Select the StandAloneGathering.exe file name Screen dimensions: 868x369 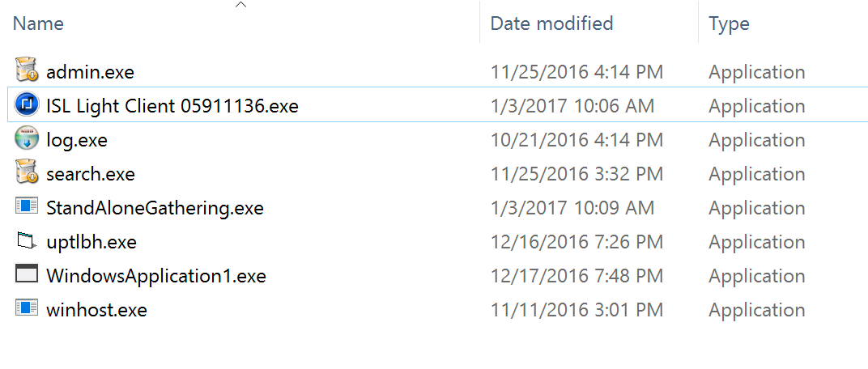coord(155,208)
